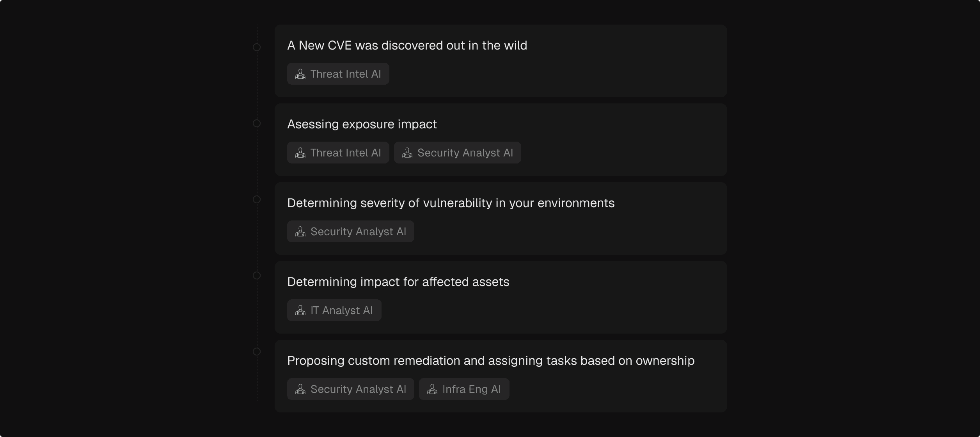Select timeline dot beside Asessing exposure impact

click(x=257, y=123)
